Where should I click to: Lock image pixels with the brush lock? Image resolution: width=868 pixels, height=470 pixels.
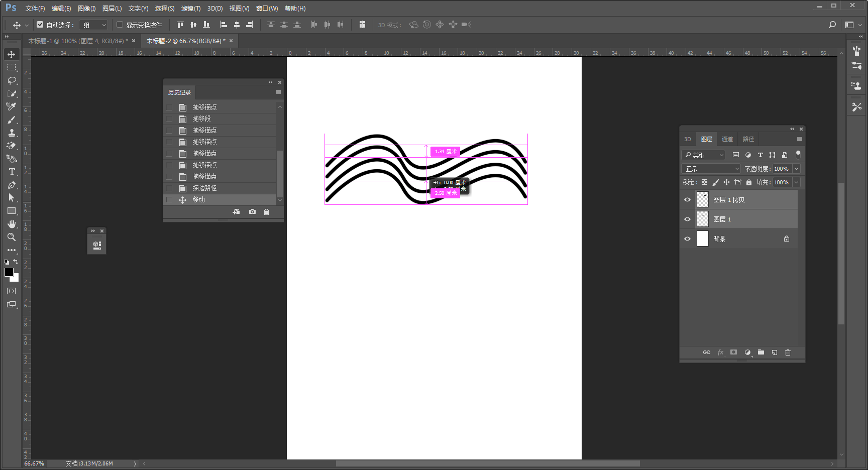(715, 182)
